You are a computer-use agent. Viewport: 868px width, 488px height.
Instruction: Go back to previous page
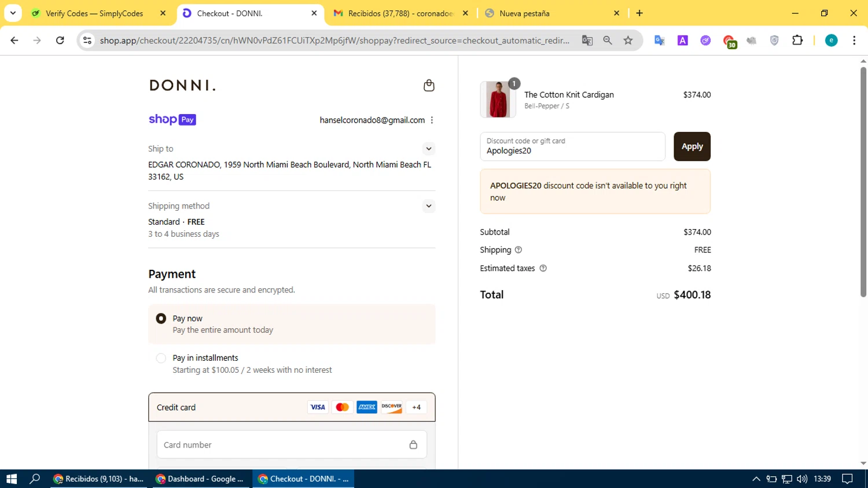click(14, 41)
